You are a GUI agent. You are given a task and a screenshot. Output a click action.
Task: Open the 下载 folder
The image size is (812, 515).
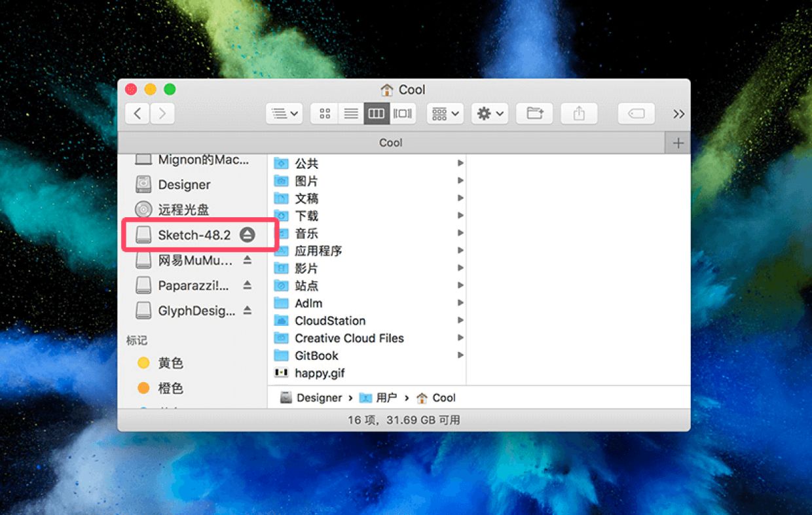tap(367, 215)
